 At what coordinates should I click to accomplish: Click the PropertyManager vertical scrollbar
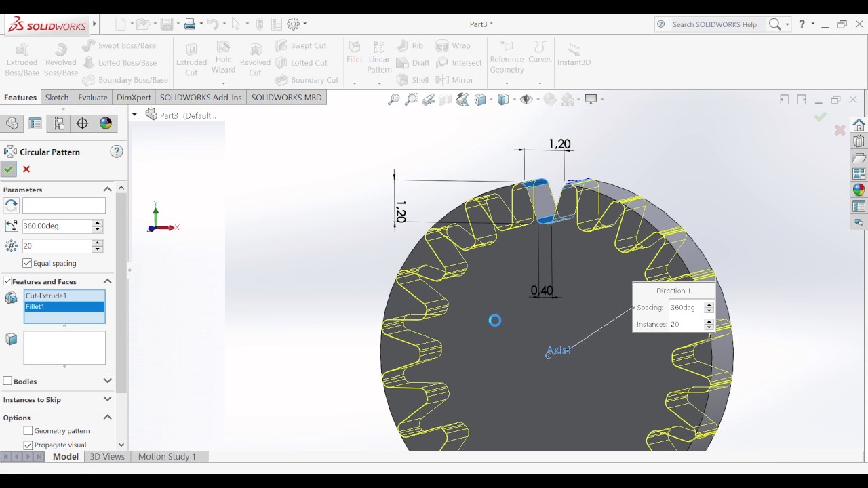click(x=121, y=291)
